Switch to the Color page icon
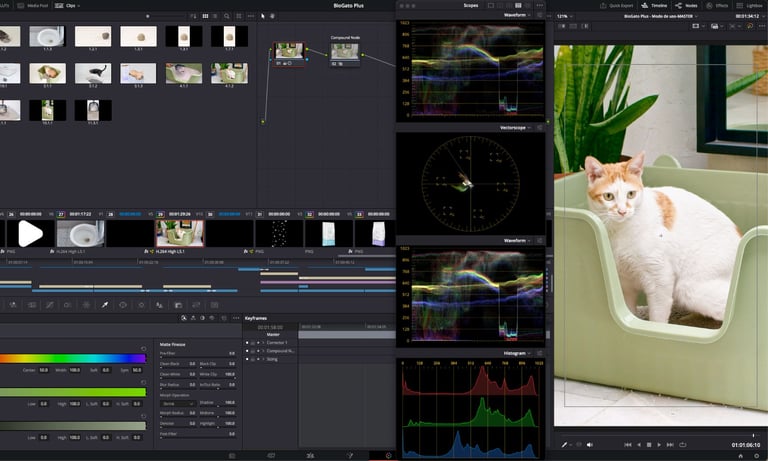The image size is (768, 461). (388, 456)
